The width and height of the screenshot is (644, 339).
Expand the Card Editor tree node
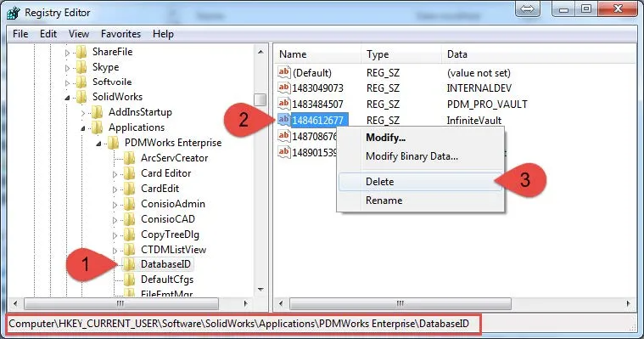[115, 174]
